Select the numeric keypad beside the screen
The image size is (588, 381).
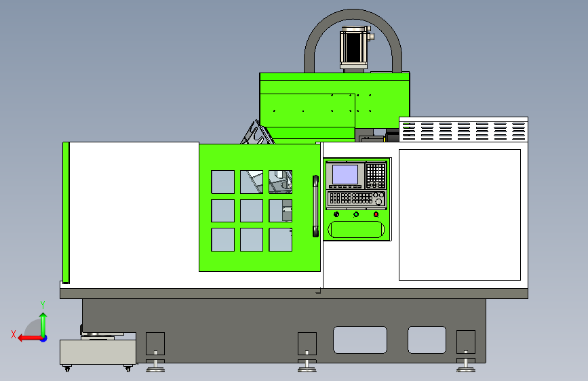click(x=376, y=176)
